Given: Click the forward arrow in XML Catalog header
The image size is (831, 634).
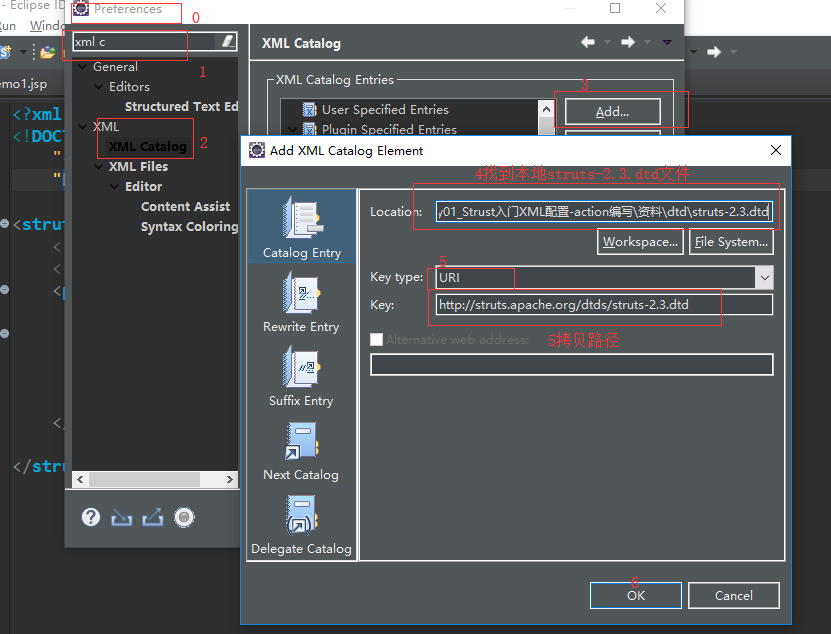Looking at the screenshot, I should 628,42.
